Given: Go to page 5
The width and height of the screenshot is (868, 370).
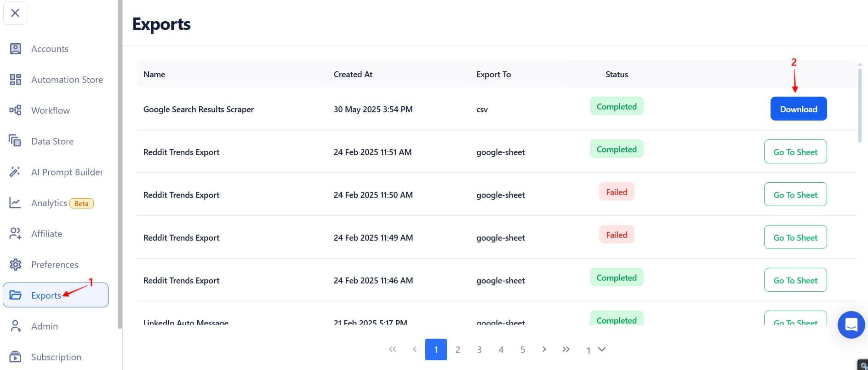Looking at the screenshot, I should 523,350.
